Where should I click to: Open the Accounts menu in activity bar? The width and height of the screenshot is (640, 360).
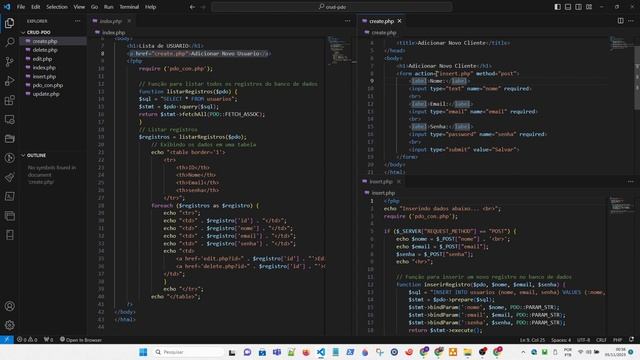9,306
